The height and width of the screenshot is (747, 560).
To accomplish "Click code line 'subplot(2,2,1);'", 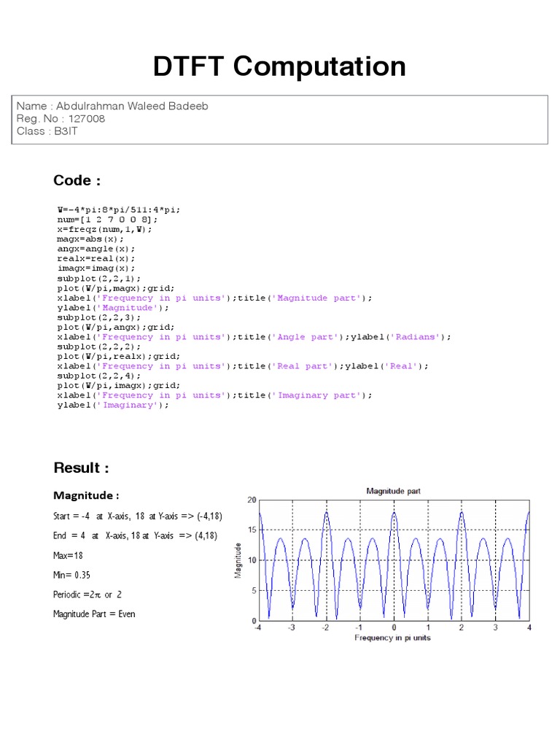I will tap(98, 279).
